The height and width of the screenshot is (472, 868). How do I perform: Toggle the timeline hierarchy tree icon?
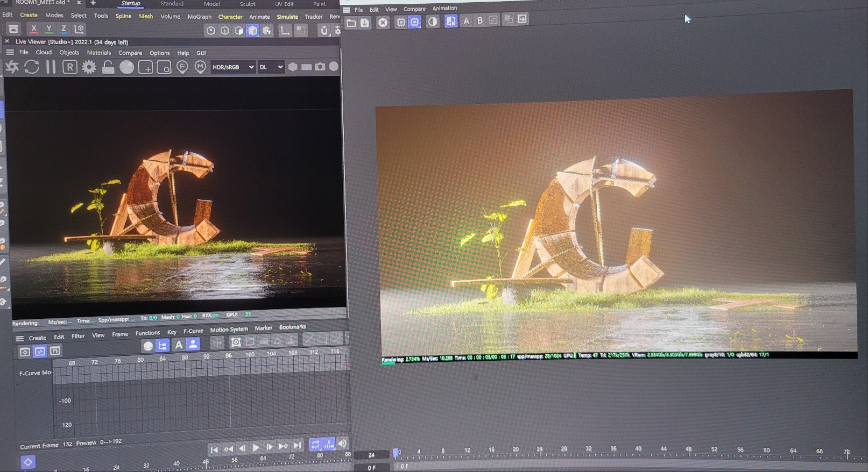click(x=163, y=346)
